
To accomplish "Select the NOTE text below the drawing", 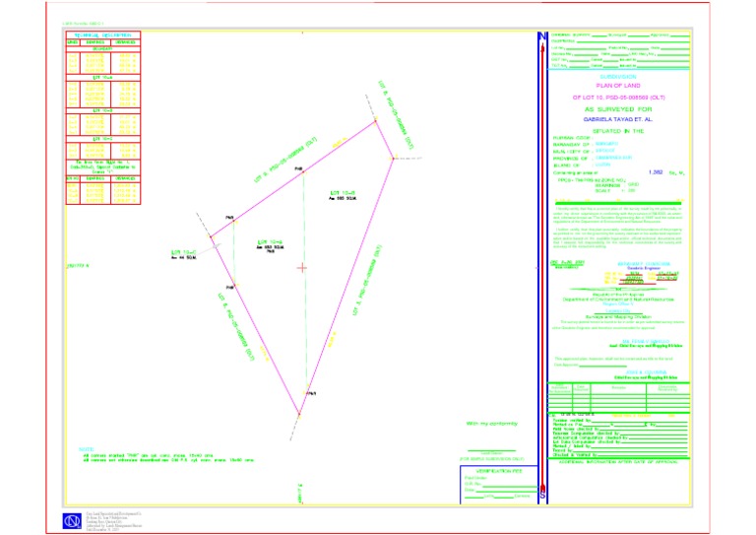I will pyautogui.click(x=87, y=449).
